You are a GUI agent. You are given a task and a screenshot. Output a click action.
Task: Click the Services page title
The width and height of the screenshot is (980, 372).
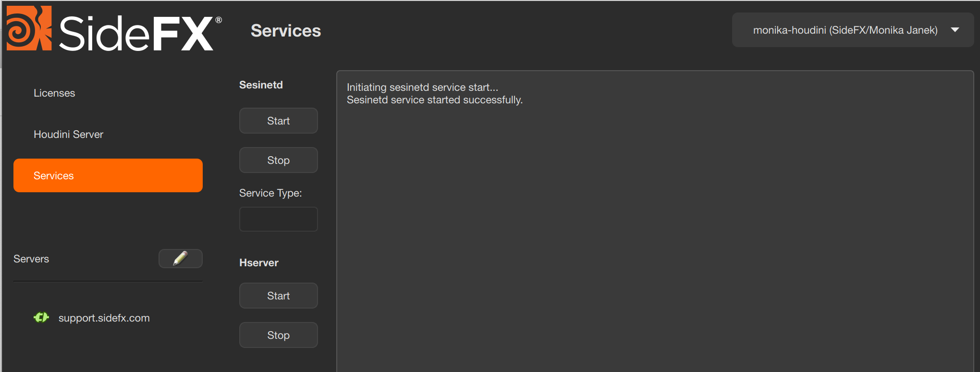pos(286,31)
